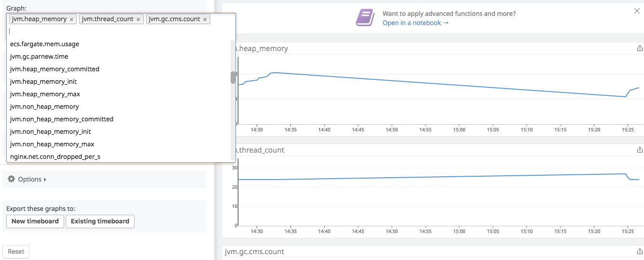Dismiss the notebook banner with X

[x=637, y=11]
